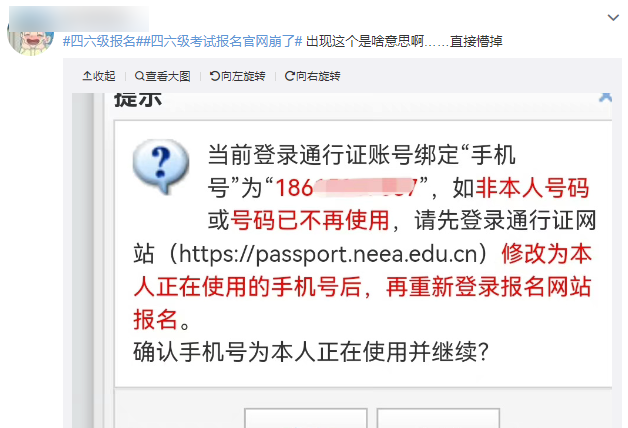Click the right dialog button at bottom
This screenshot has height=428, width=628.
click(x=438, y=418)
